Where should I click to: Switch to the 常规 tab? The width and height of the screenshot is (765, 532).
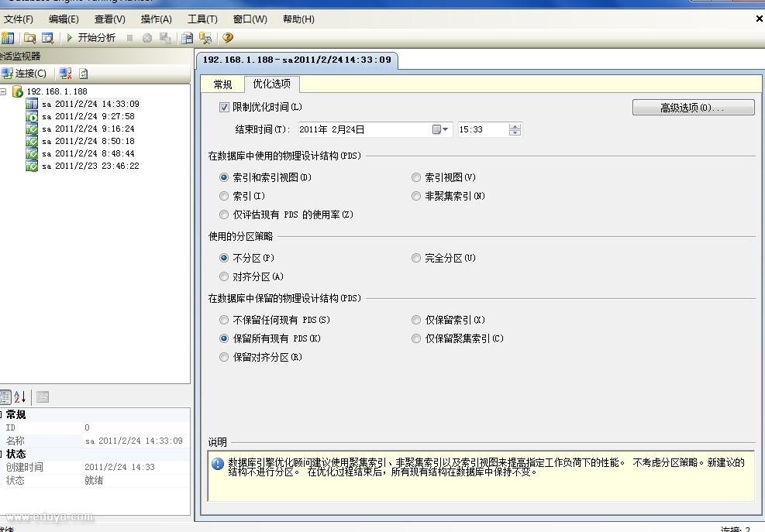(222, 84)
